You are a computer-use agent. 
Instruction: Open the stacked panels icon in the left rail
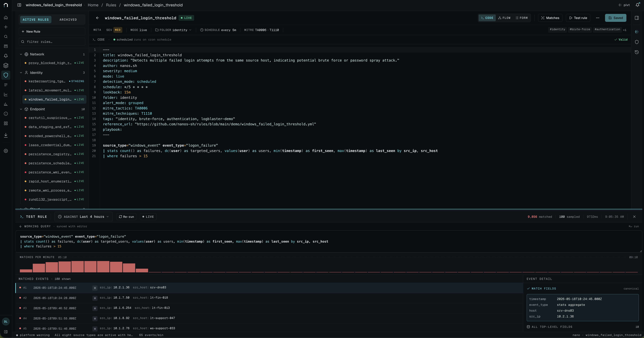tap(6, 46)
